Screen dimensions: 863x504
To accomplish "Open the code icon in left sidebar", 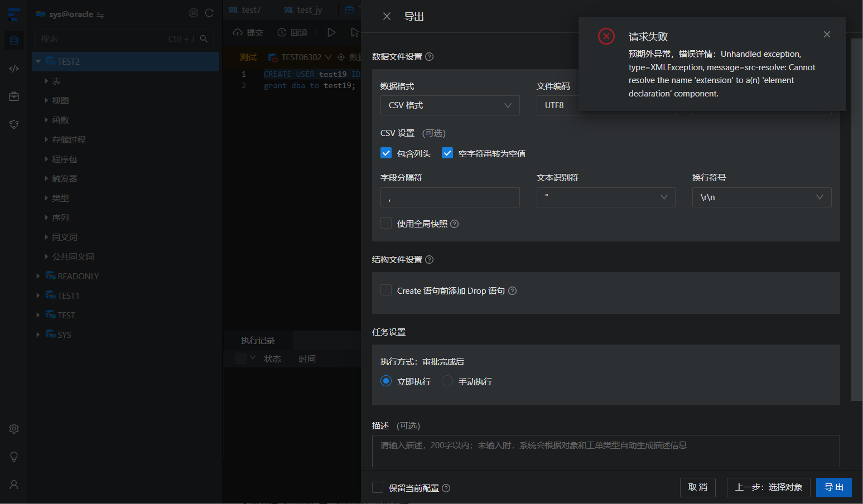I will pos(14,69).
